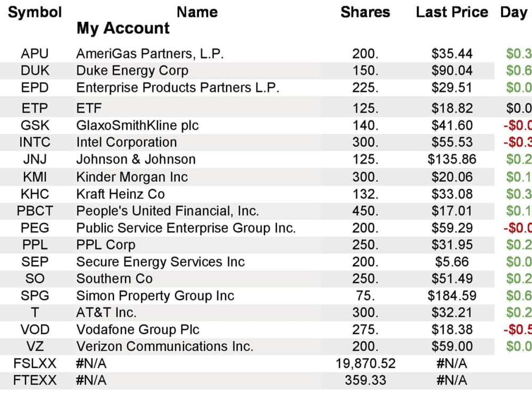Click FSLXX shares value 19,870.52
532x399 pixels.
tap(365, 364)
